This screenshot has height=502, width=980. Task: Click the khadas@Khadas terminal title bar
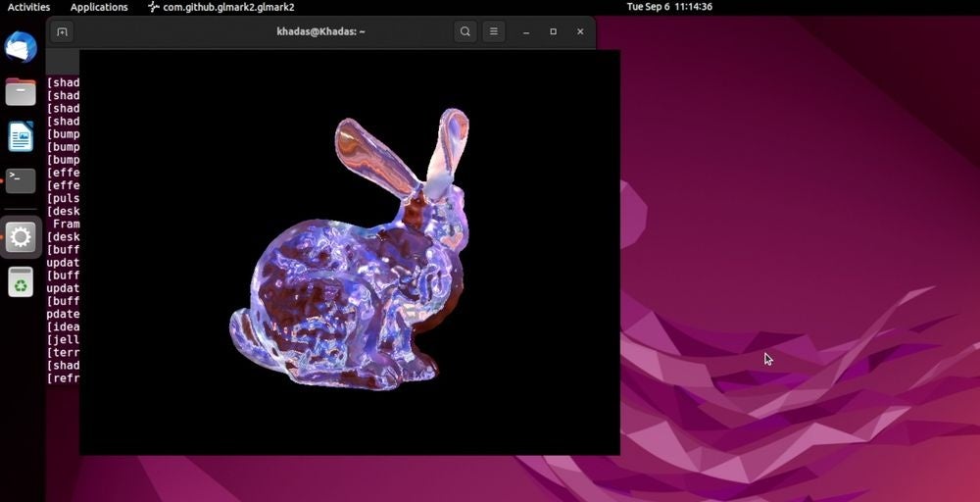pos(320,31)
